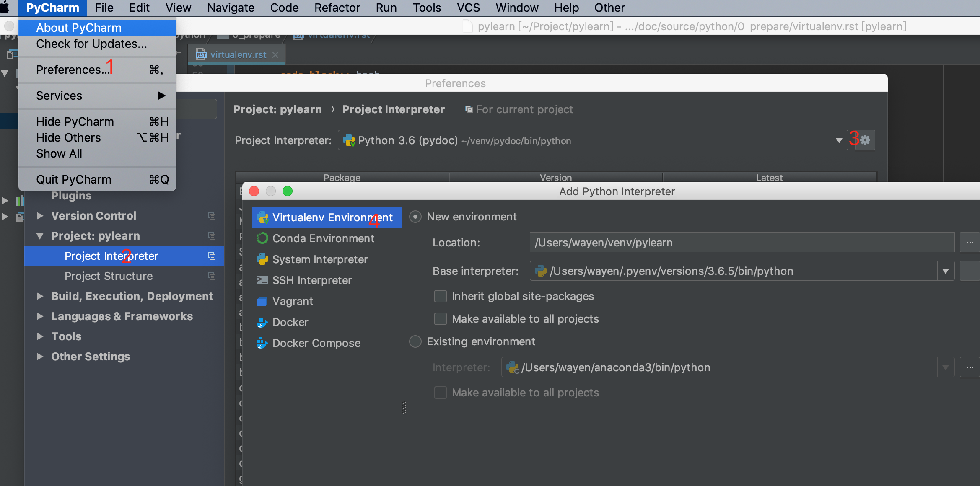Click the Package column header
This screenshot has width=980, height=486.
pos(342,177)
